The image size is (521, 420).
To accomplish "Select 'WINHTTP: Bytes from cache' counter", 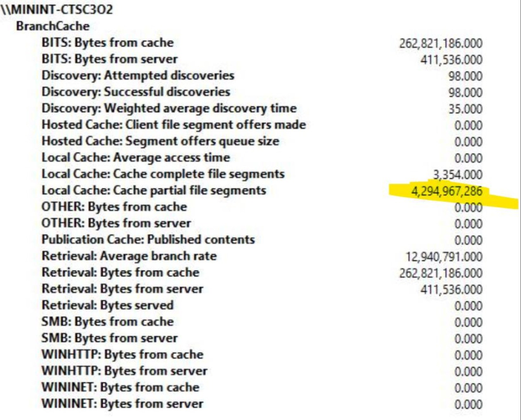I will click(x=123, y=354).
